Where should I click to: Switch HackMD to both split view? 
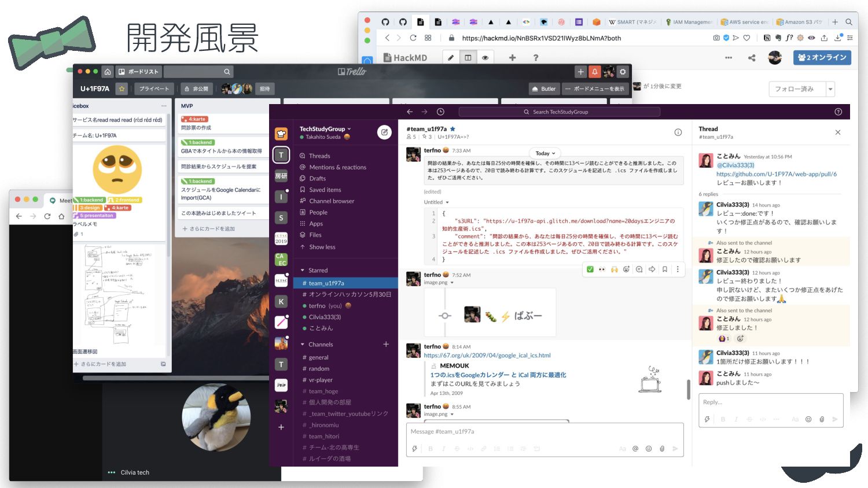pos(468,57)
